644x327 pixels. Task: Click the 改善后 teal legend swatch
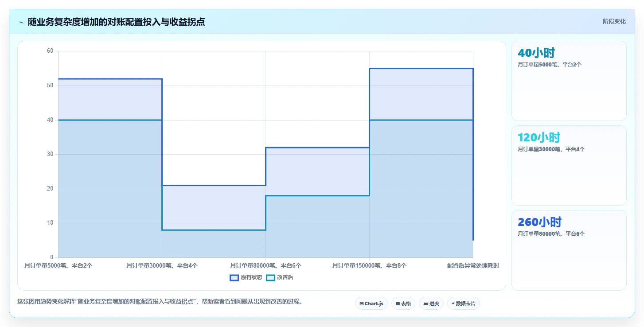tap(270, 278)
